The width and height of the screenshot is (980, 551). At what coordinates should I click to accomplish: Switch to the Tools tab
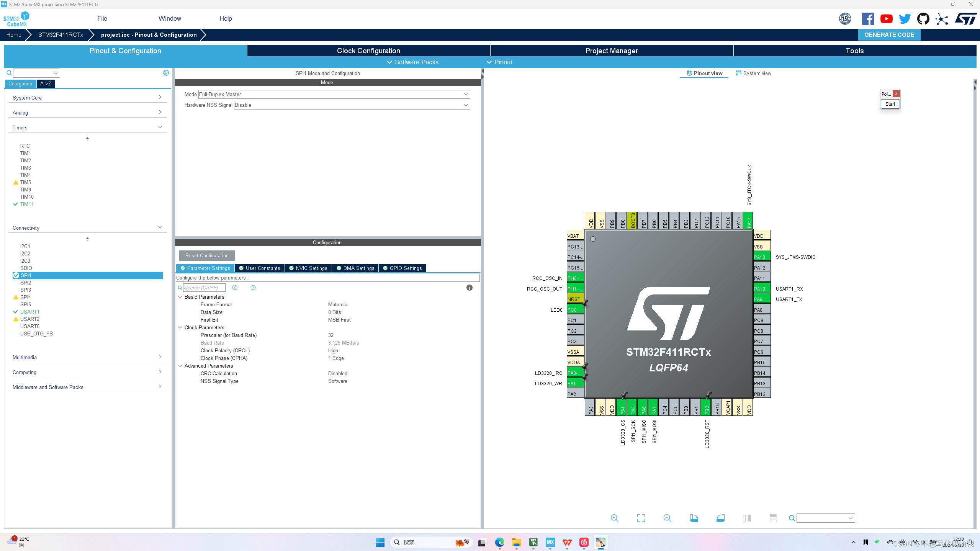click(x=854, y=51)
